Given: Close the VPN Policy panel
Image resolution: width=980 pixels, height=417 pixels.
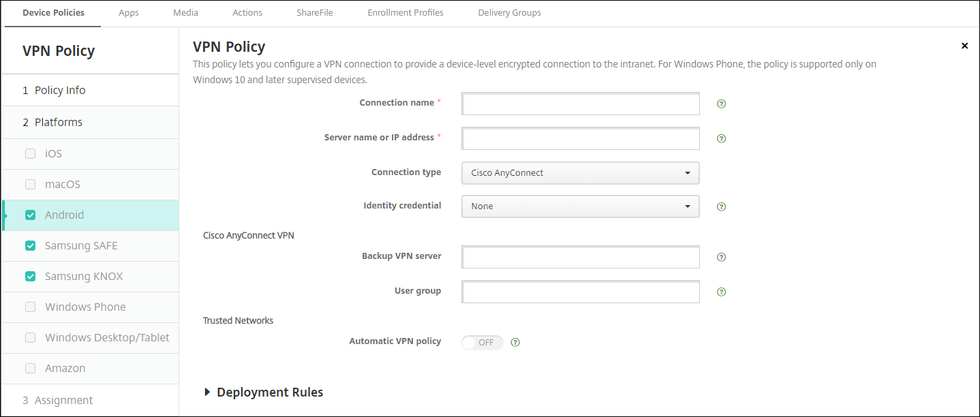Looking at the screenshot, I should click(964, 46).
